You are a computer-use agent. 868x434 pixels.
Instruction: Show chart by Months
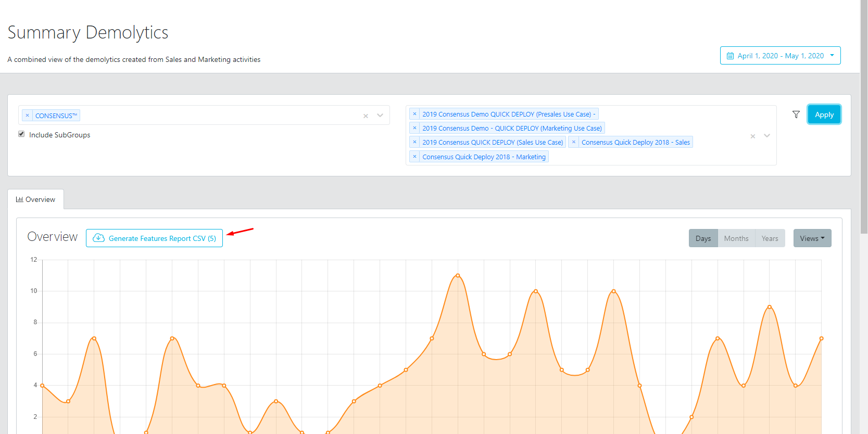tap(736, 238)
